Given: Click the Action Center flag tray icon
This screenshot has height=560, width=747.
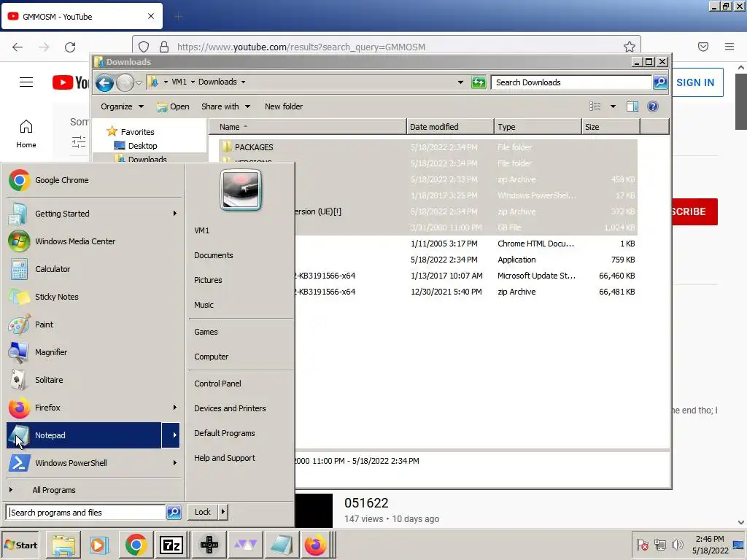Looking at the screenshot, I should 642,545.
